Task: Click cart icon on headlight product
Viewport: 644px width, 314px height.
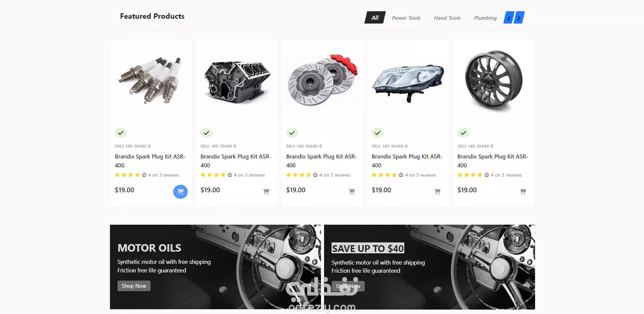Action: click(x=437, y=192)
